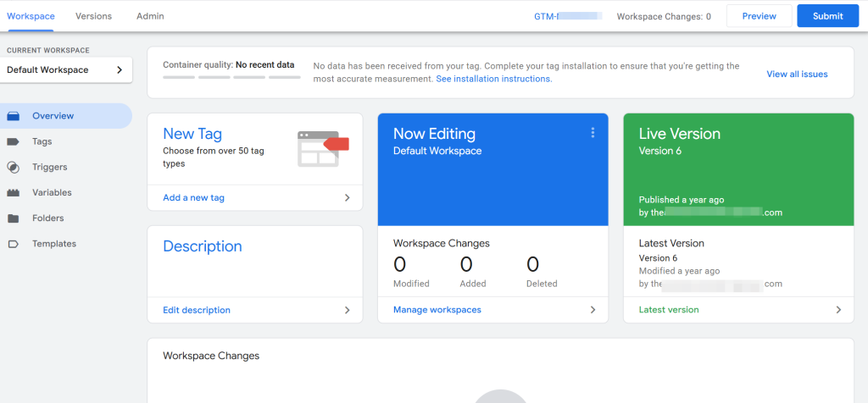
Task: Open the three-dot menu on Now Editing card
Action: pos(593,133)
